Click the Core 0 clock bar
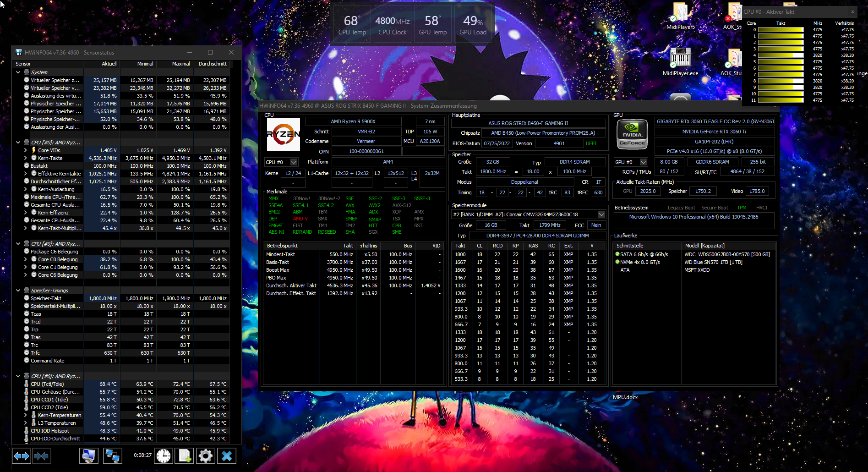 [781, 30]
